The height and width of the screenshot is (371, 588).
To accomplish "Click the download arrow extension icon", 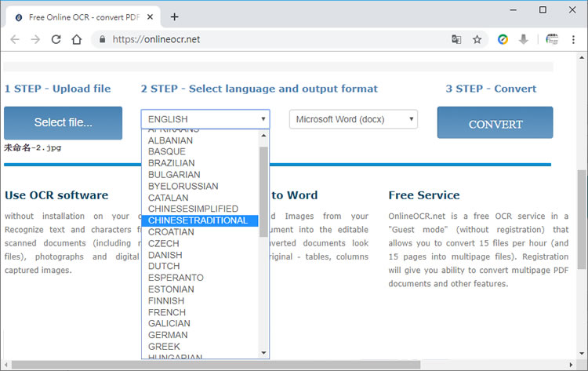I will click(524, 39).
